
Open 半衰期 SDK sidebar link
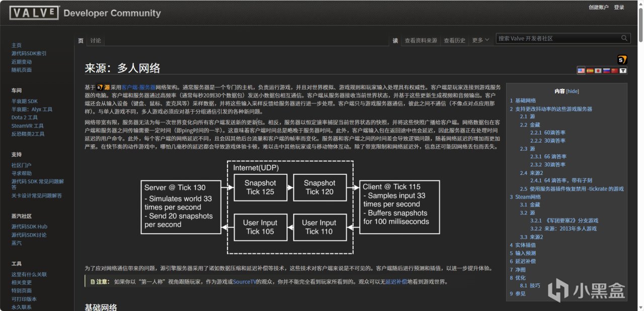[25, 101]
